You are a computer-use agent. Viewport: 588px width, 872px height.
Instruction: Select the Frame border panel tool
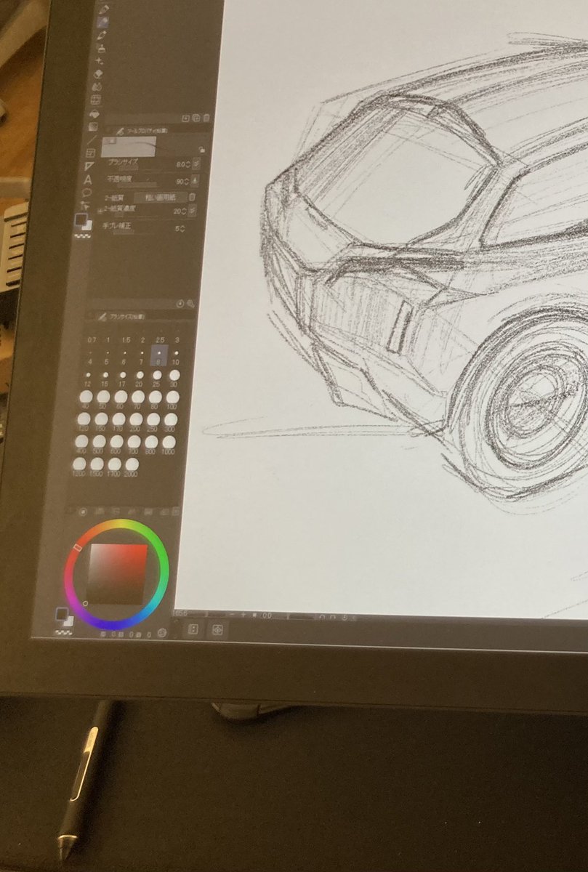point(91,153)
